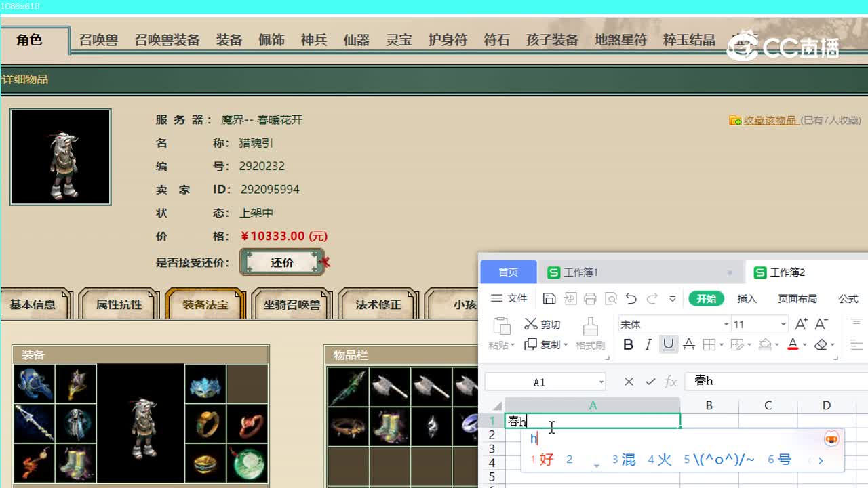Viewport: 868px width, 488px height.
Task: Select IME candidate 号
Action: tap(780, 460)
